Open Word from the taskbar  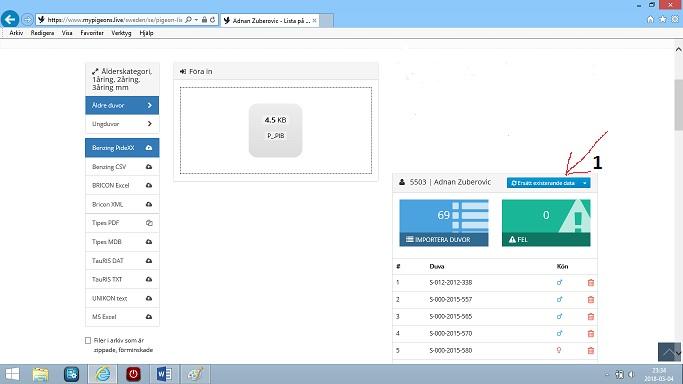pyautogui.click(x=163, y=374)
